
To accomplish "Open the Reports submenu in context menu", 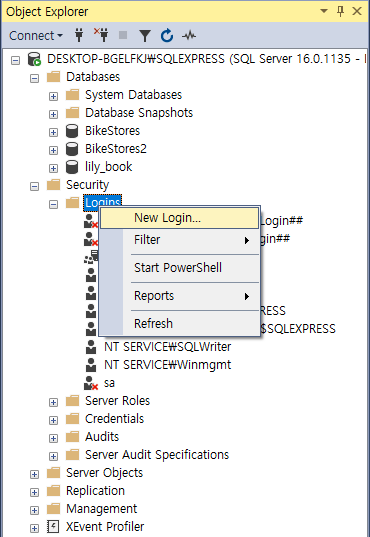I will pyautogui.click(x=179, y=296).
